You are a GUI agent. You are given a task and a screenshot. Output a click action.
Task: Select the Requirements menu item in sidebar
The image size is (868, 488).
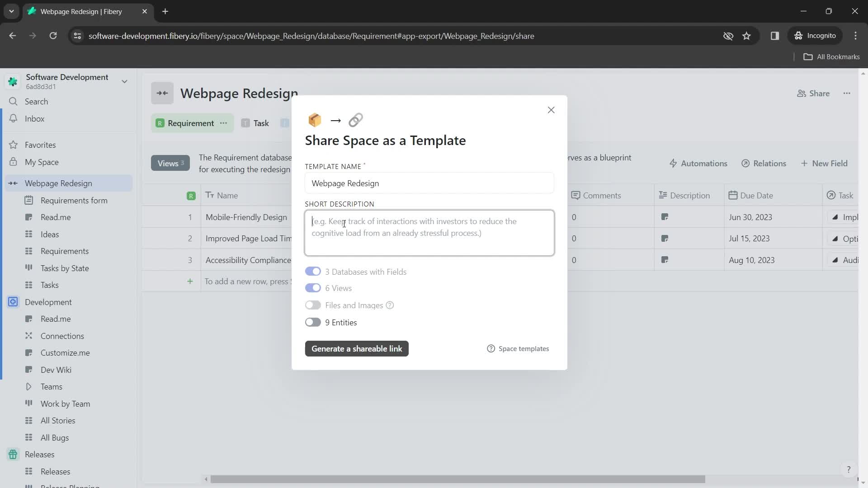tap(64, 251)
